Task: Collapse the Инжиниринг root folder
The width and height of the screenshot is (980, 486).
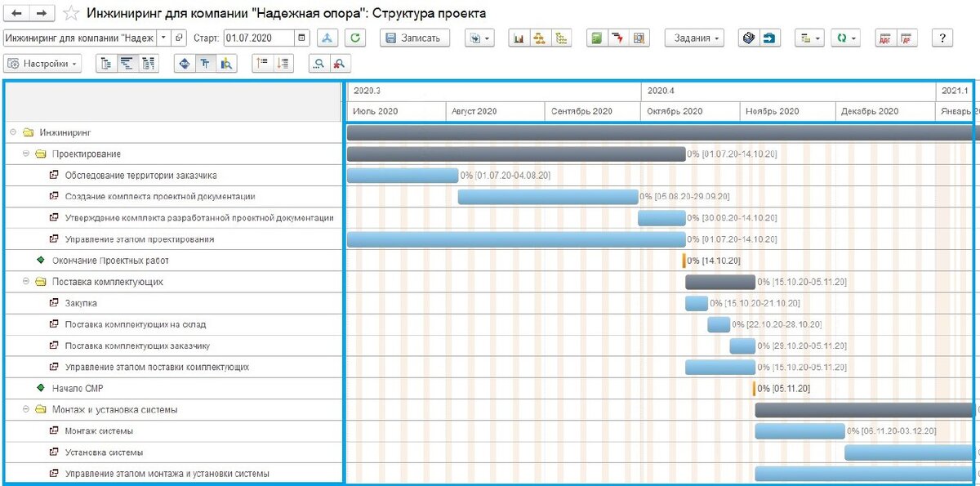Action: [13, 132]
